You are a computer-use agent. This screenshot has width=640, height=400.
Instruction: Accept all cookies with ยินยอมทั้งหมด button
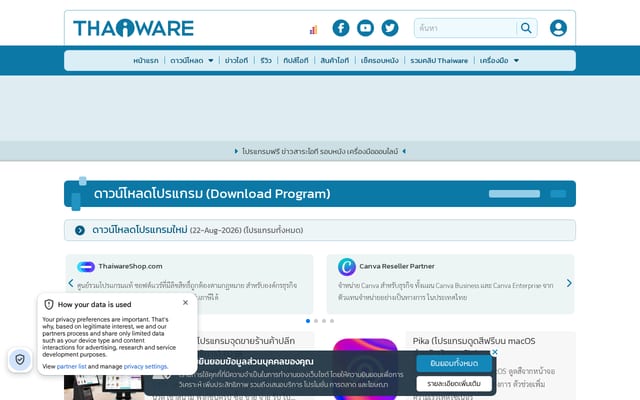[454, 363]
